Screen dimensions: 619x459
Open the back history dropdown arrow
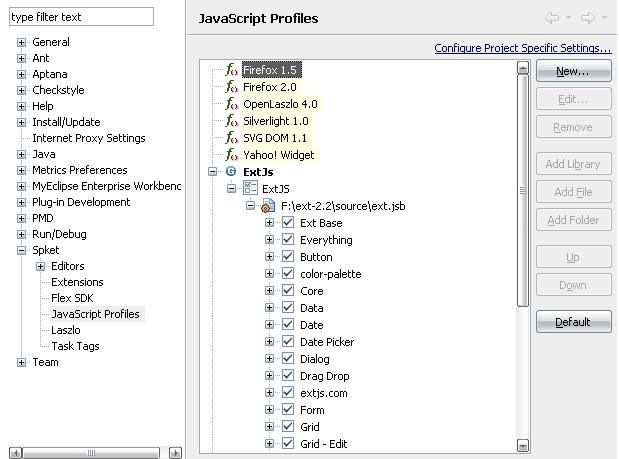[x=568, y=17]
